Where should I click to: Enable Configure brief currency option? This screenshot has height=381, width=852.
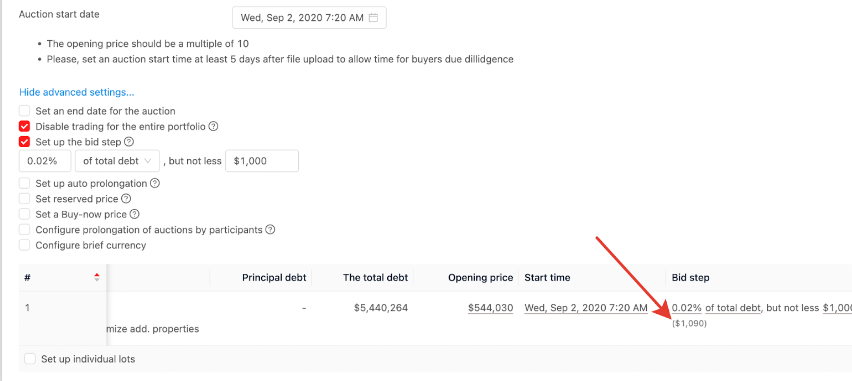24,245
